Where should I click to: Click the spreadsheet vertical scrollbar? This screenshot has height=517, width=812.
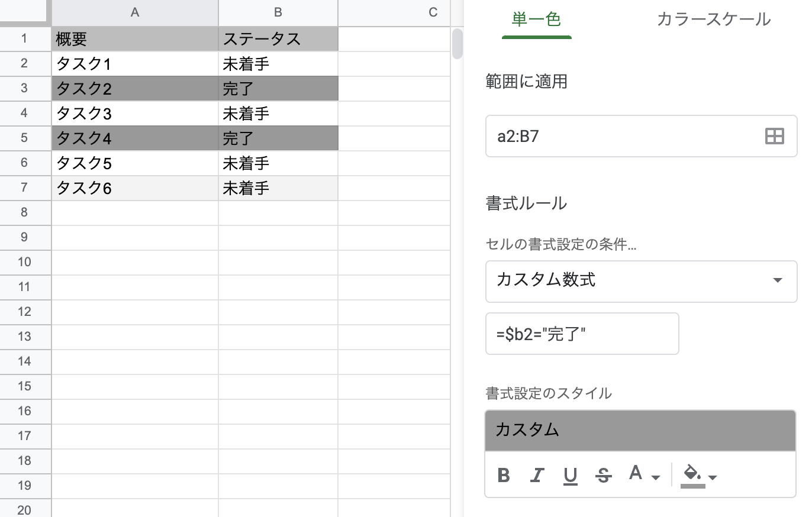457,44
